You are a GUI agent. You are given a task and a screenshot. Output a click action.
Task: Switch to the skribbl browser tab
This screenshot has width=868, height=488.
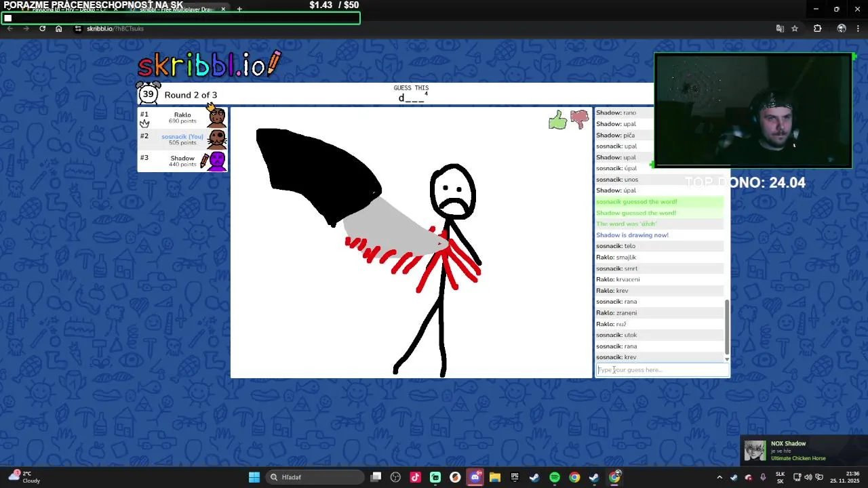(x=176, y=9)
